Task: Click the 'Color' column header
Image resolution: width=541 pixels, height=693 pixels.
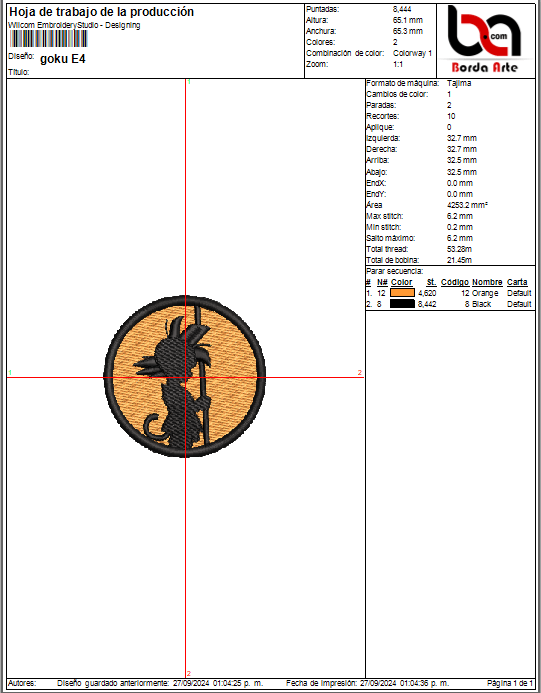Action: [401, 282]
